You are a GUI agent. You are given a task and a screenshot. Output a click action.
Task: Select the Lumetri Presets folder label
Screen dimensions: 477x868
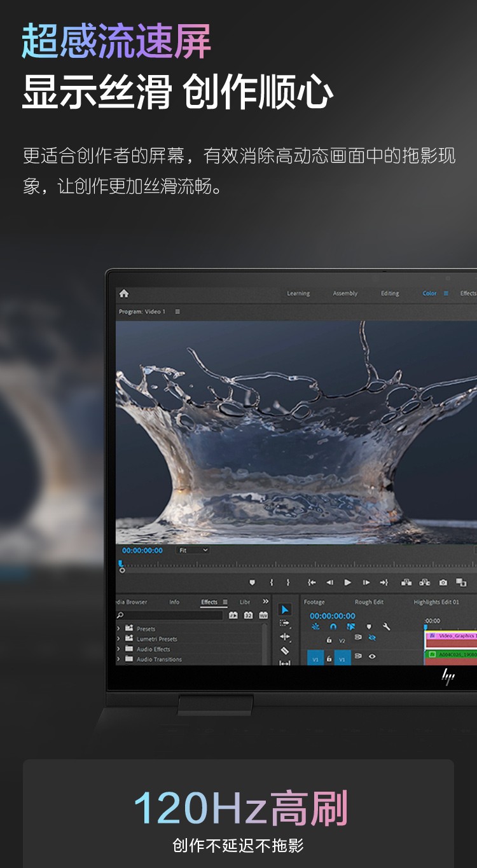[157, 639]
